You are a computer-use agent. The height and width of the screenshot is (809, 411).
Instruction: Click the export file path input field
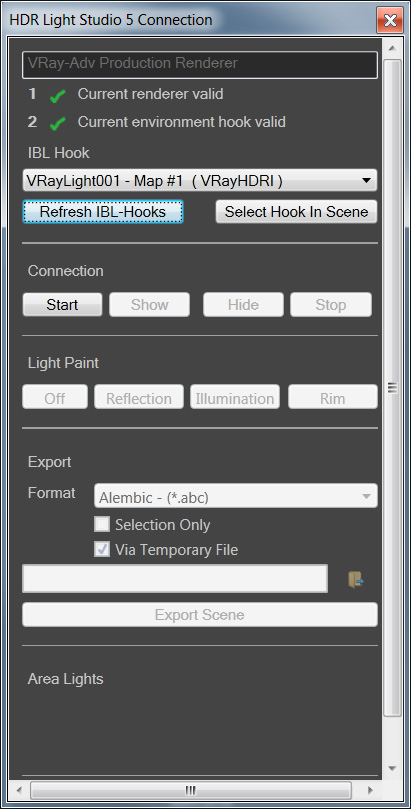click(175, 579)
